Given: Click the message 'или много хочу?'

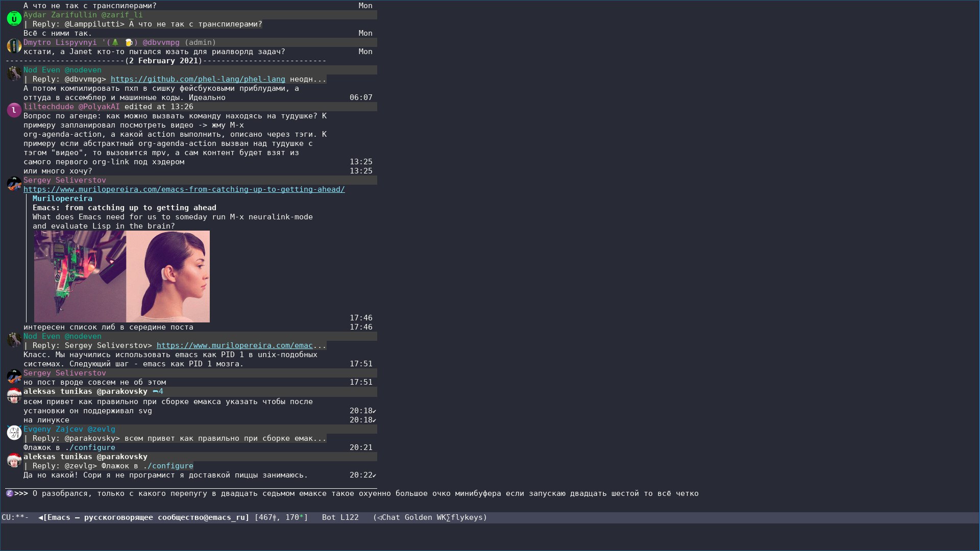Looking at the screenshot, I should coord(58,171).
